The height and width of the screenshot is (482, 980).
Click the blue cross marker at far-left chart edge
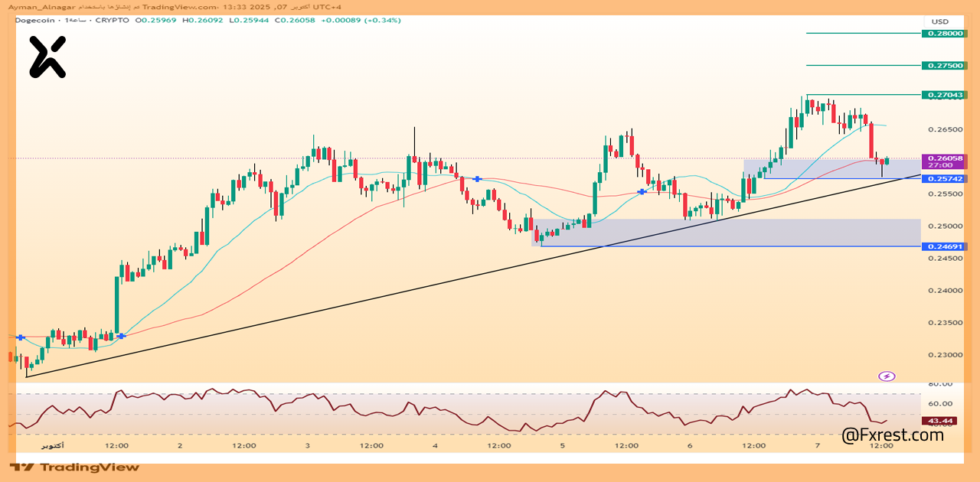coord(21,337)
